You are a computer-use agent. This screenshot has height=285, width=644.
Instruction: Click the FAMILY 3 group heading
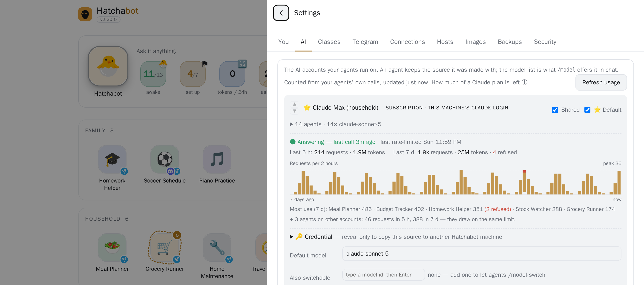coord(99,130)
